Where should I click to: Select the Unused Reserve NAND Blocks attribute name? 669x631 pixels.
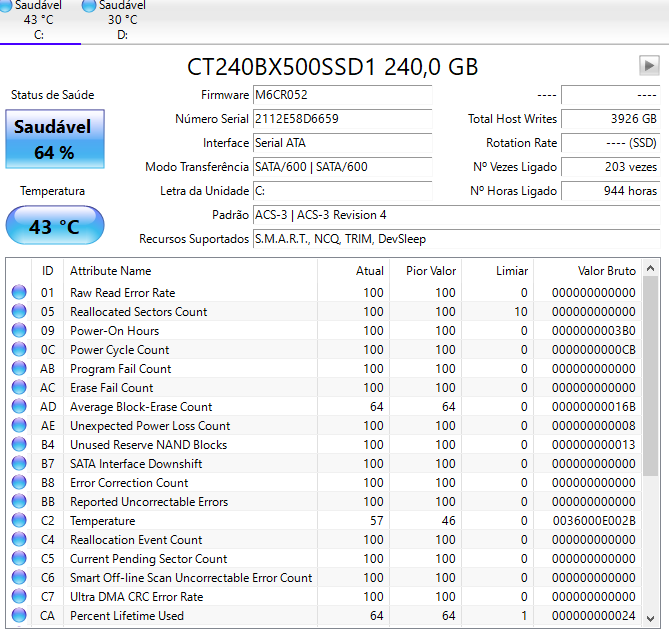point(148,445)
